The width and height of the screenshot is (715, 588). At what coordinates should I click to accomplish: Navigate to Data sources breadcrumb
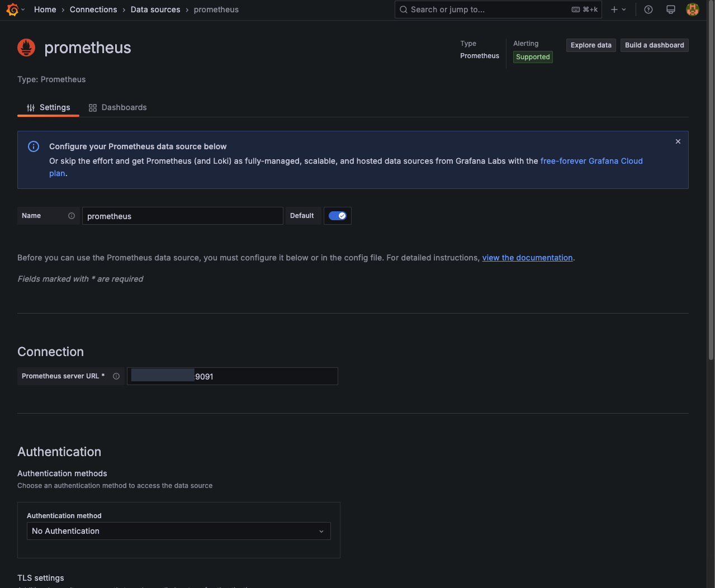[x=155, y=10]
